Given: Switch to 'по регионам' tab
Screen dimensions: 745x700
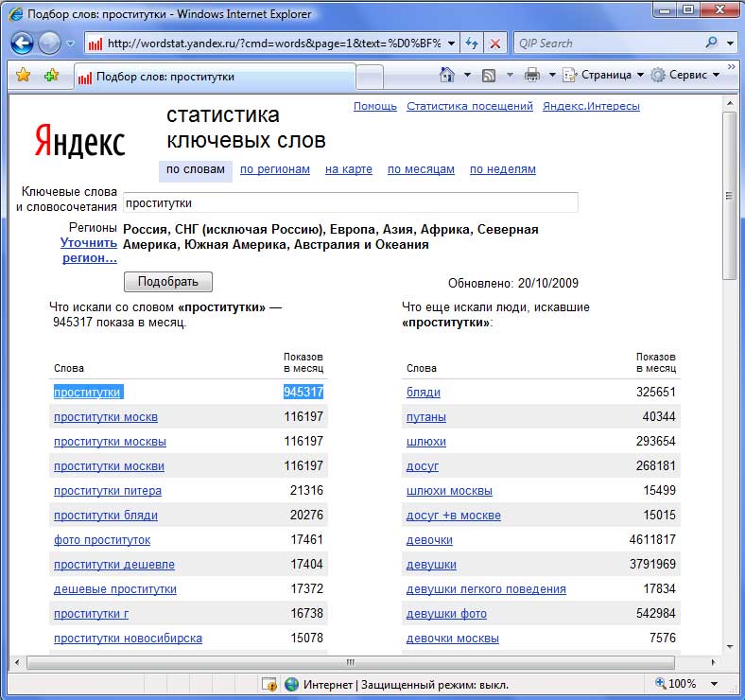Looking at the screenshot, I should pyautogui.click(x=274, y=169).
